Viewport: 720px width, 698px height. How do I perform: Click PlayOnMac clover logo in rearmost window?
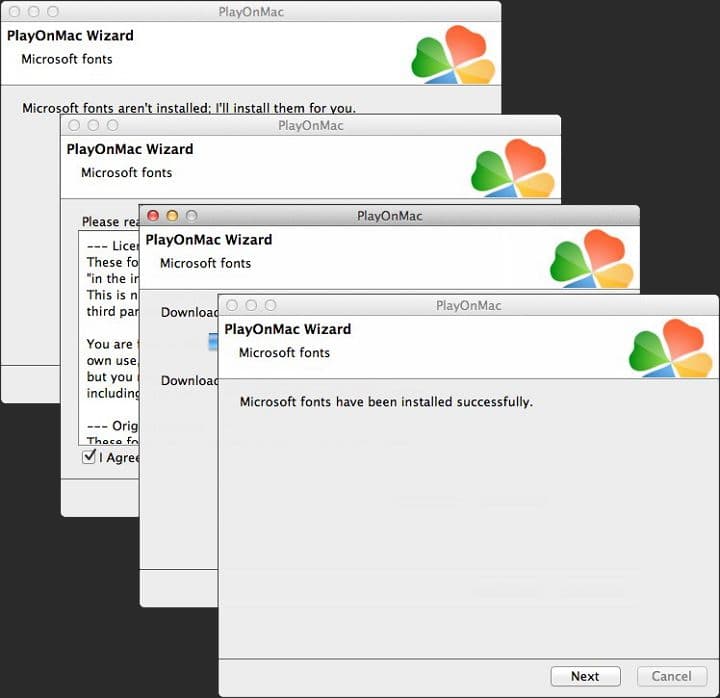[454, 54]
